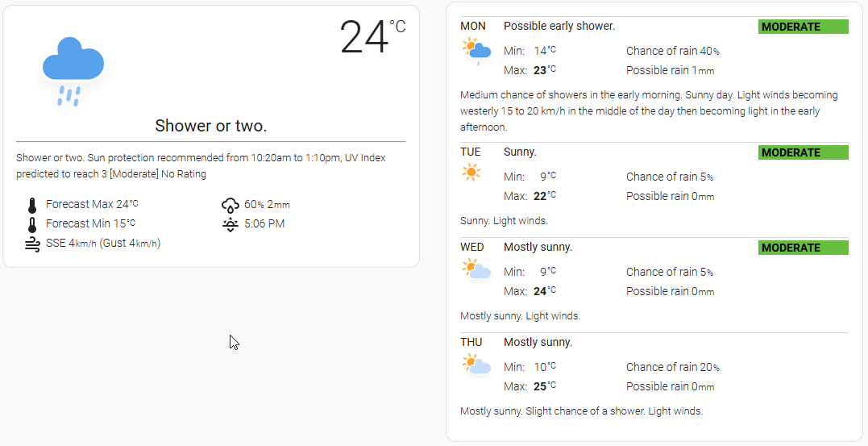Viewport: 868px width, 446px height.
Task: Click Thursday's mostly sunny icon
Action: tap(476, 364)
